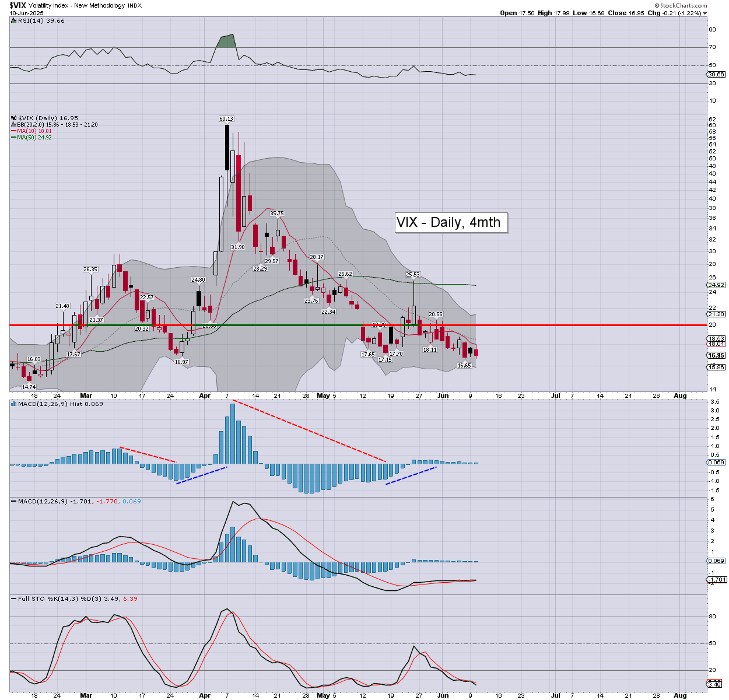Click the 60.13 peak price label
The height and width of the screenshot is (700, 729).
pyautogui.click(x=226, y=119)
